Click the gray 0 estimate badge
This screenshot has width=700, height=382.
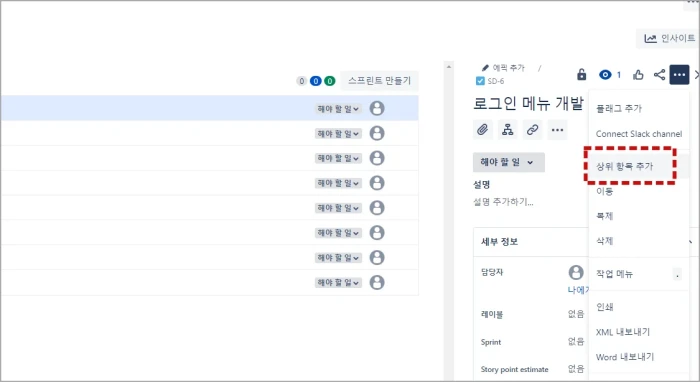(x=301, y=81)
